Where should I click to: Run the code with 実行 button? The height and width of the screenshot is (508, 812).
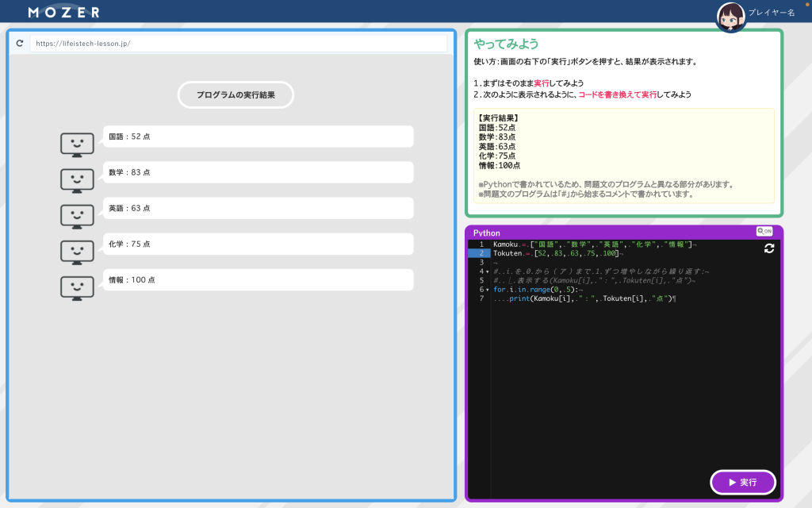[742, 482]
